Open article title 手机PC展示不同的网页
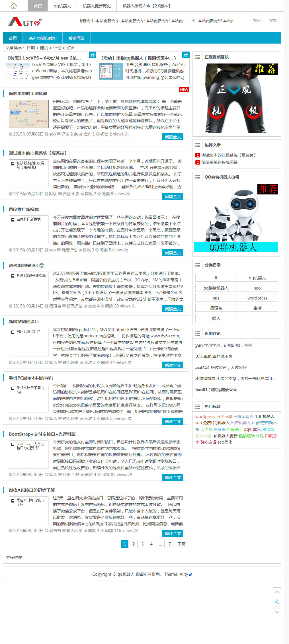 click(x=31, y=378)
